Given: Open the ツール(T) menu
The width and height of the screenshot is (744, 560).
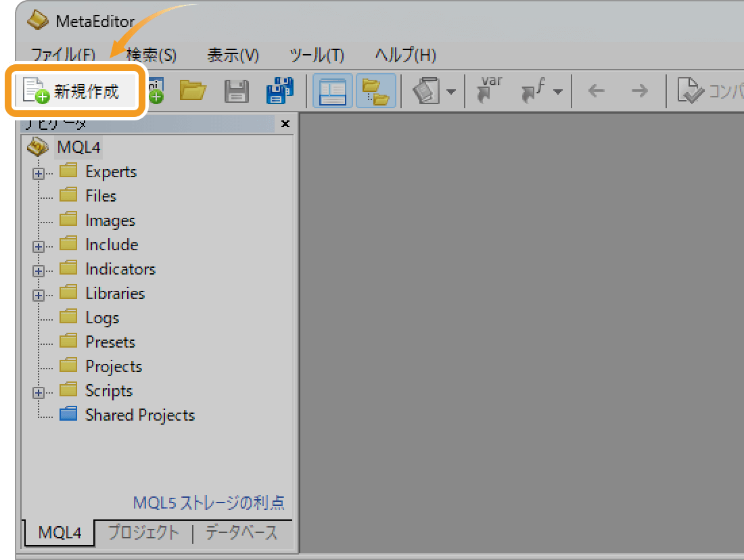Looking at the screenshot, I should 317,55.
